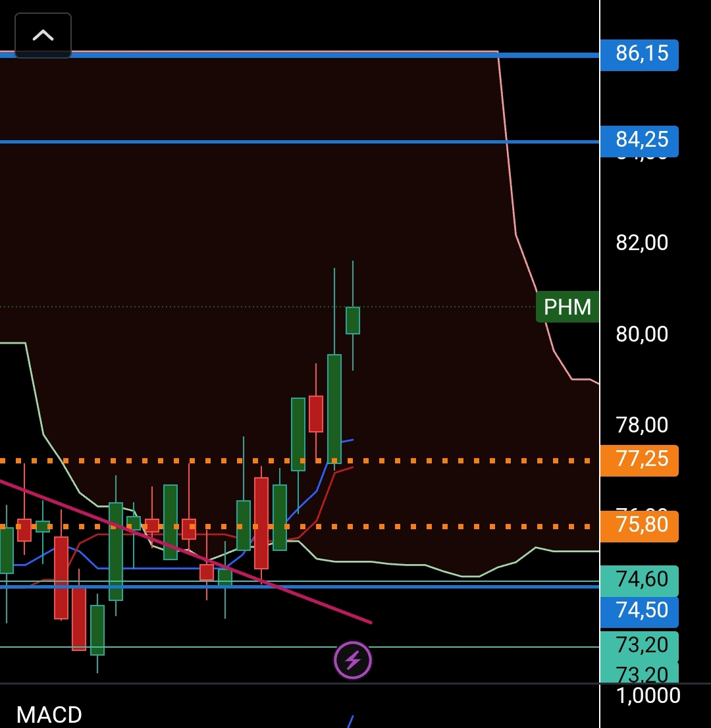Select the green 74,60 price tag
This screenshot has height=728, width=711.
(641, 580)
